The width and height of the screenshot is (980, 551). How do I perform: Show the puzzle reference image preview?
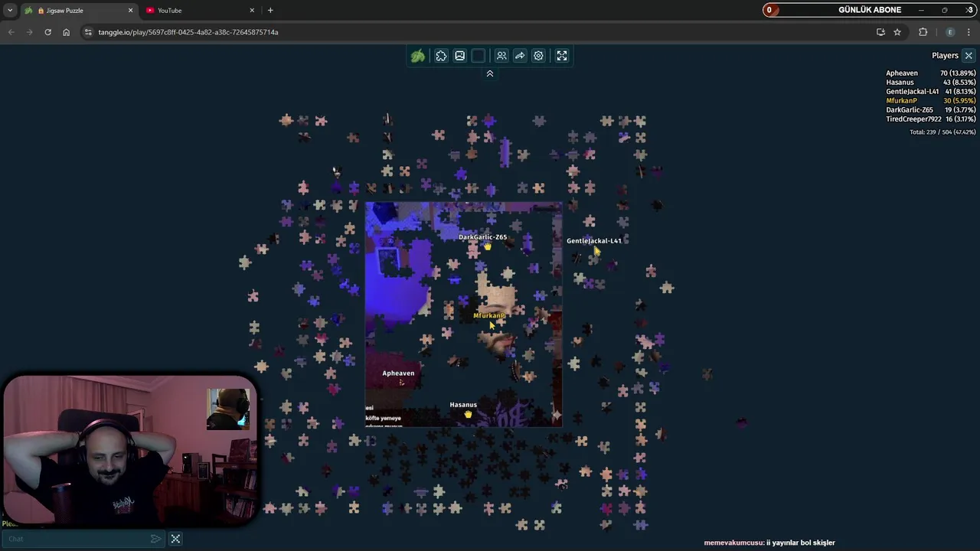click(459, 56)
